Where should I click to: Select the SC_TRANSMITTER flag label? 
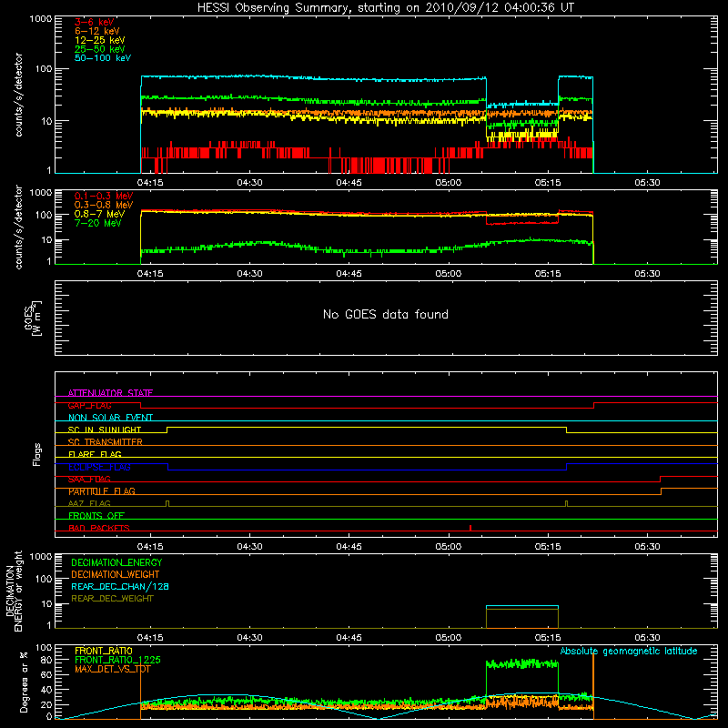[106, 442]
